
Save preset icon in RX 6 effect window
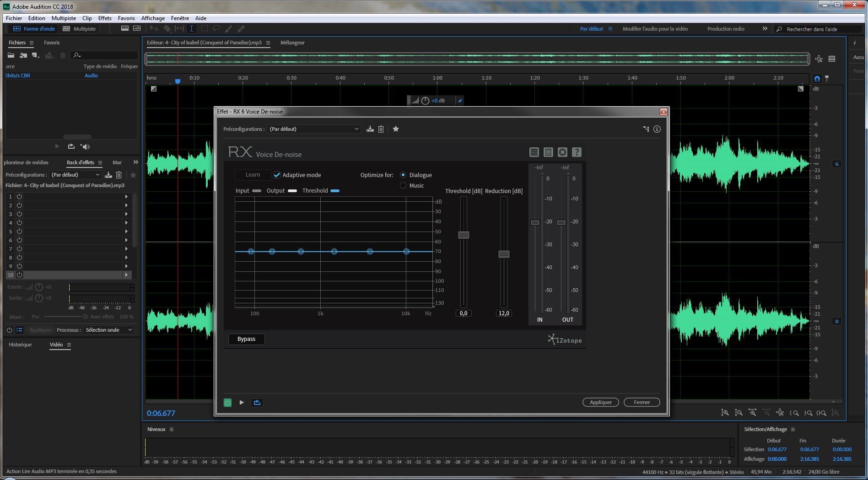pyautogui.click(x=370, y=129)
